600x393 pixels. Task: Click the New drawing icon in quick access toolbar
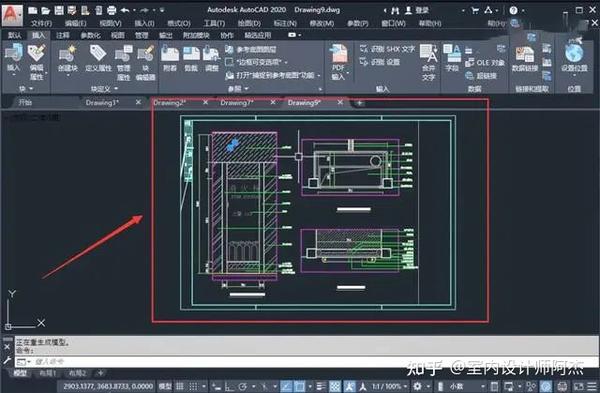tap(33, 10)
